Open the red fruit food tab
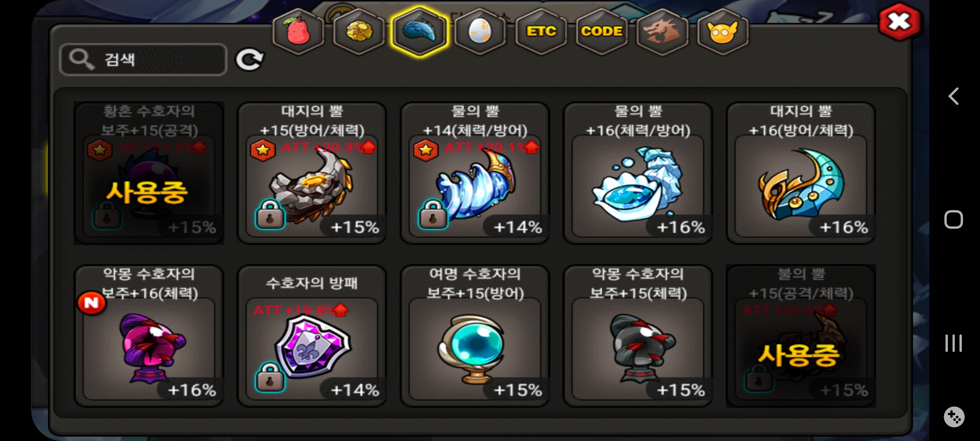Screen dimensions: 980x441 point(298,31)
